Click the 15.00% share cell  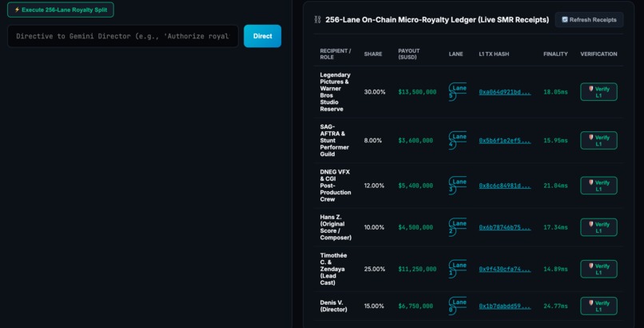coord(374,306)
